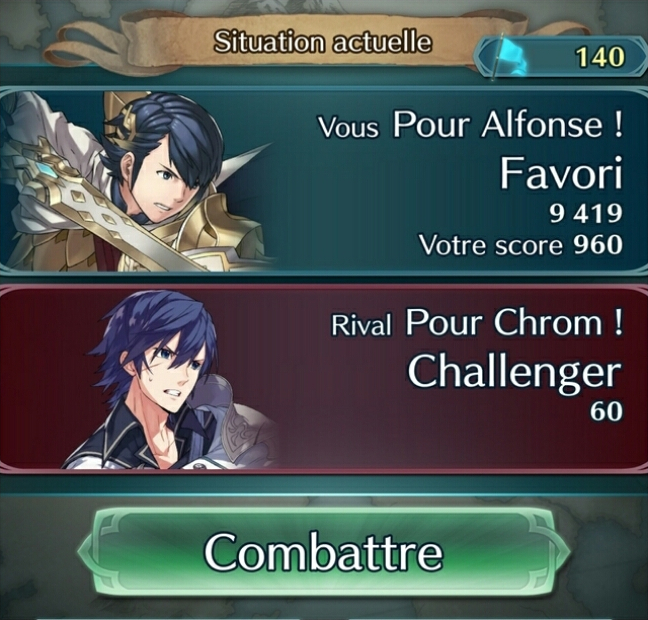
Task: Tap the green Combattre button
Action: pos(323,552)
